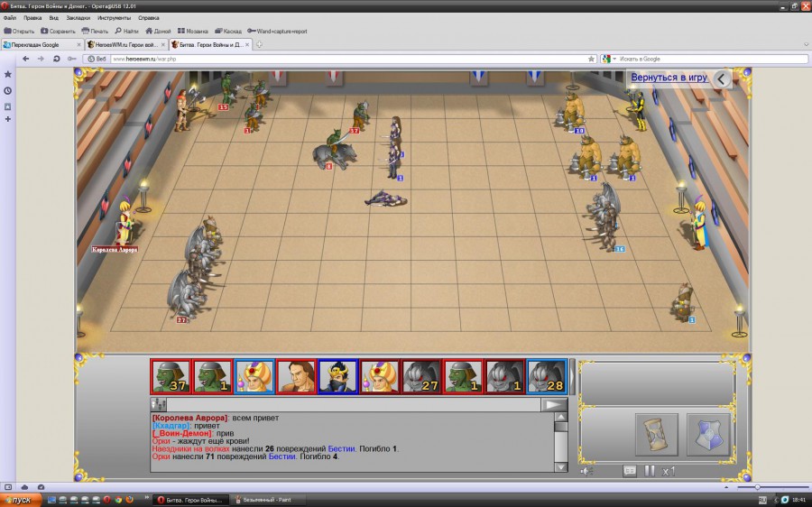The width and height of the screenshot is (812, 507).
Task: Follow the 'Вернуться в игру' link
Action: click(x=669, y=78)
